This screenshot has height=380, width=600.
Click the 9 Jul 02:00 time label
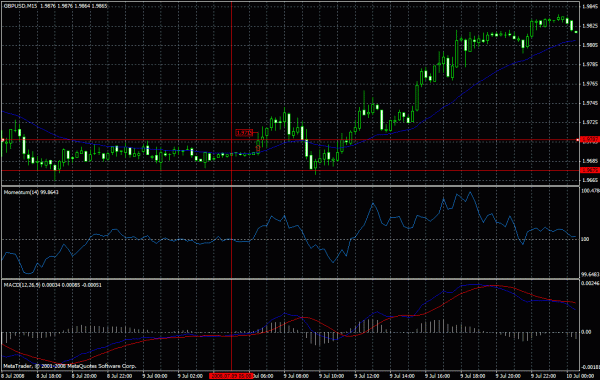[x=190, y=376]
